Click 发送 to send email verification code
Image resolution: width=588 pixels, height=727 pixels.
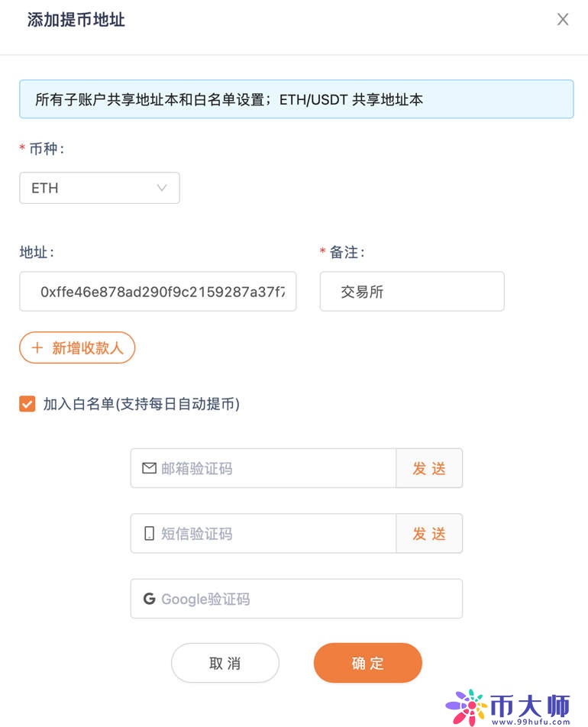coord(429,468)
